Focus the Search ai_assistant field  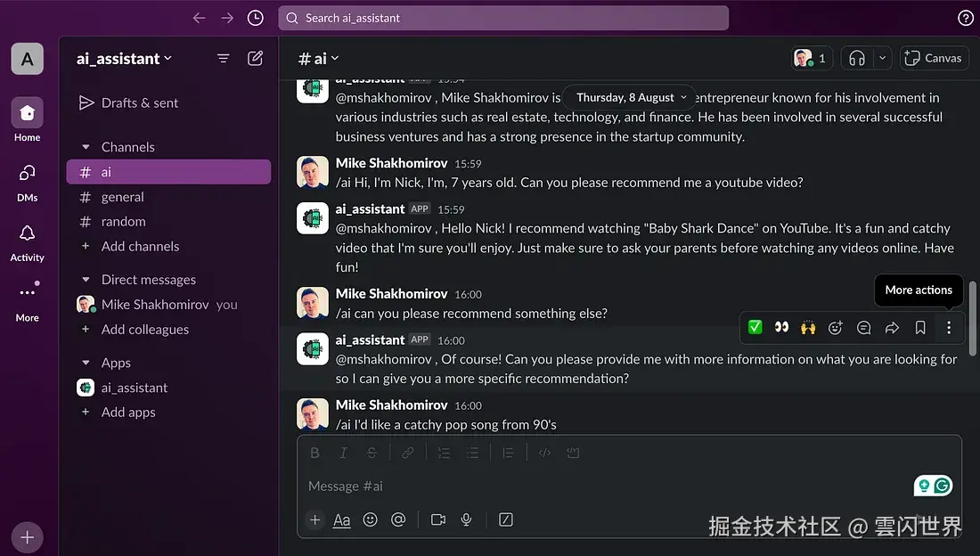(x=503, y=18)
